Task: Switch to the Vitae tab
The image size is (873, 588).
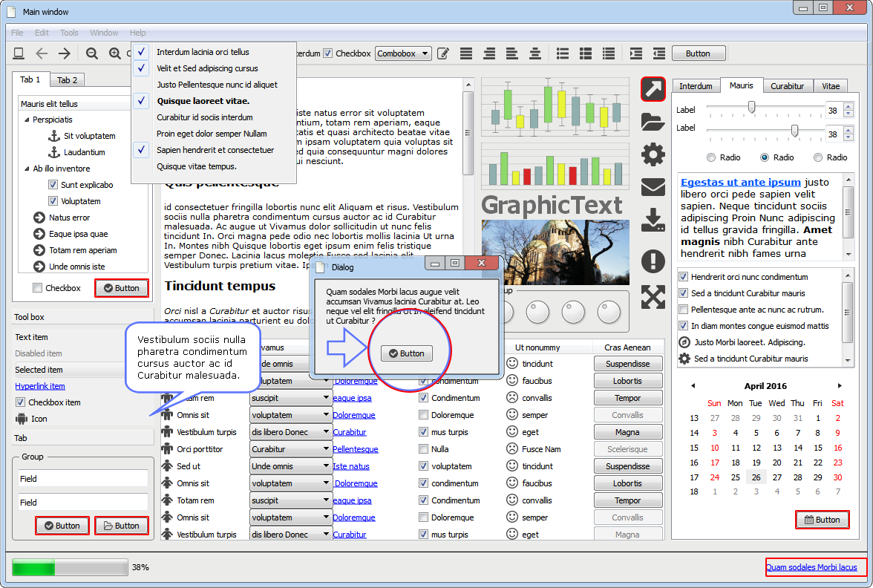Action: (831, 86)
